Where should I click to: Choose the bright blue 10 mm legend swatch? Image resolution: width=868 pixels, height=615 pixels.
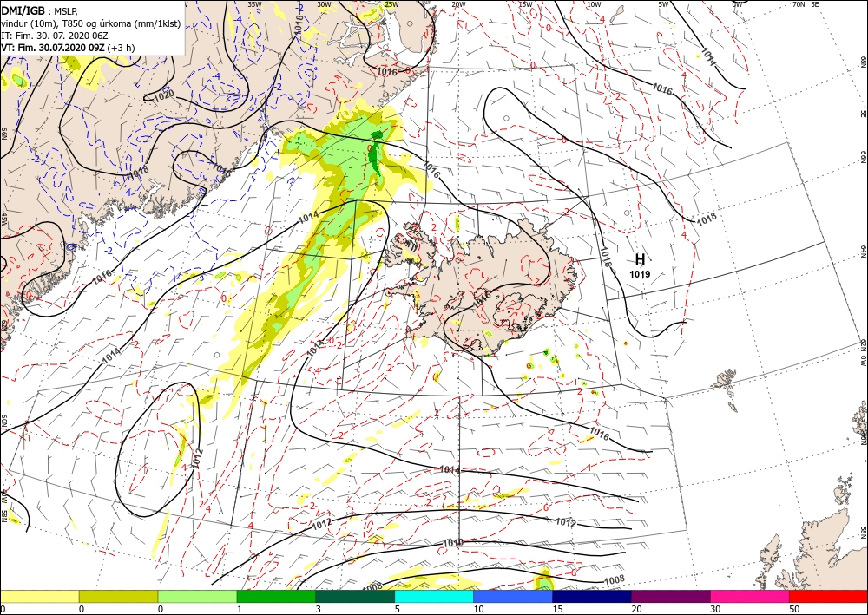coord(513,596)
